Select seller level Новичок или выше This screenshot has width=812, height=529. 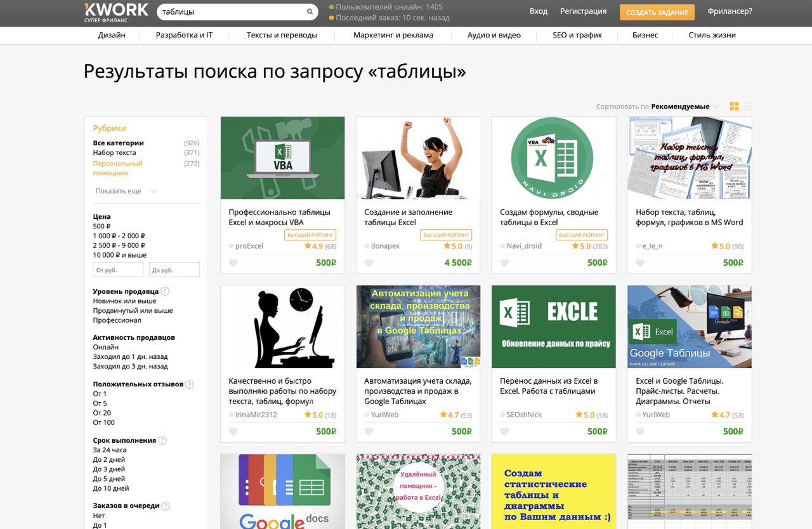(124, 301)
